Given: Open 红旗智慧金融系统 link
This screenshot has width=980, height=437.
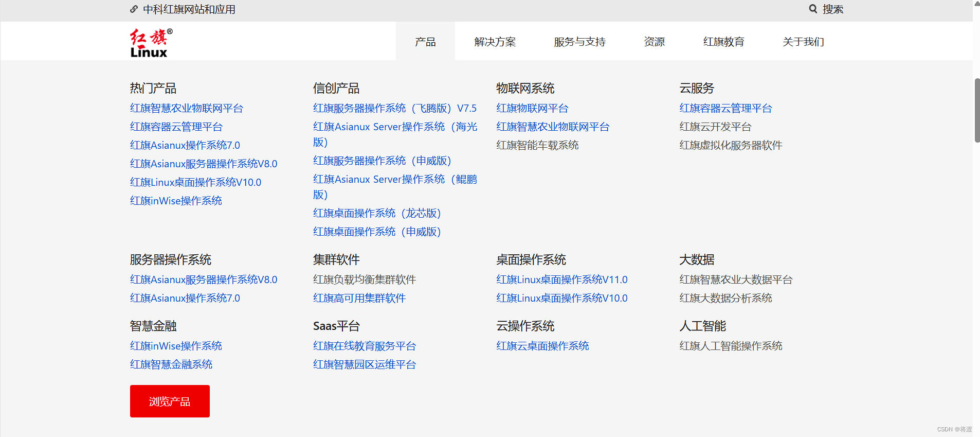Looking at the screenshot, I should click(171, 364).
